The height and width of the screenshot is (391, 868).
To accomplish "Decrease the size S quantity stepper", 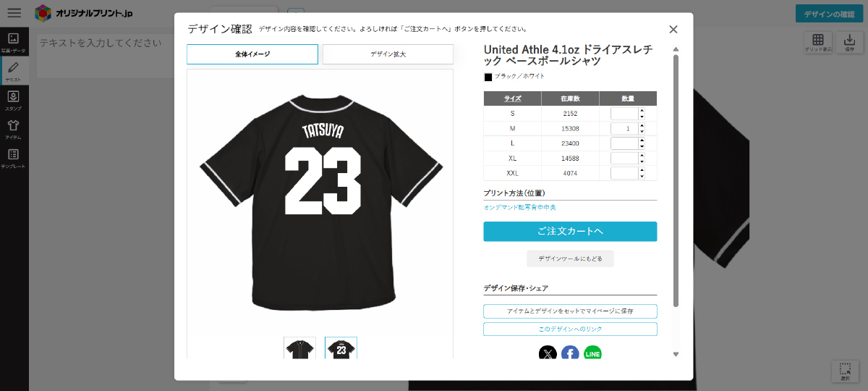I will 642,117.
